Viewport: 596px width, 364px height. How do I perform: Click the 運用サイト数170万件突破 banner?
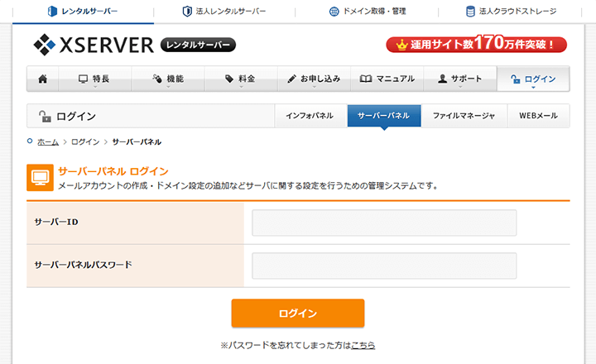[476, 44]
